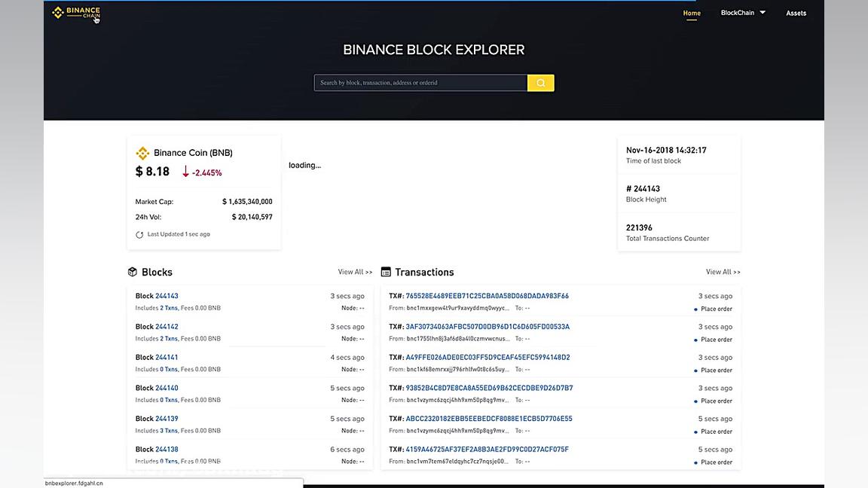Click '3 Txns' in block 244139 row
The height and width of the screenshot is (488, 868).
point(169,431)
